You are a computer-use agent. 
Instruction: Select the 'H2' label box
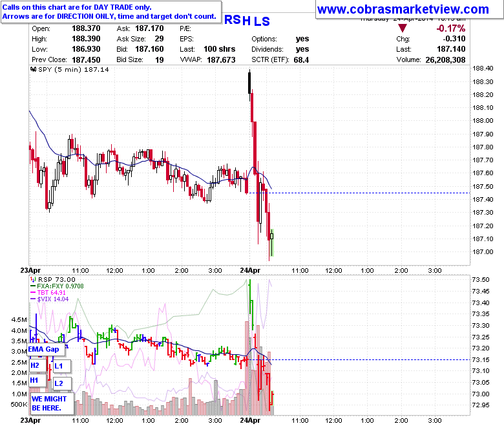[37, 365]
